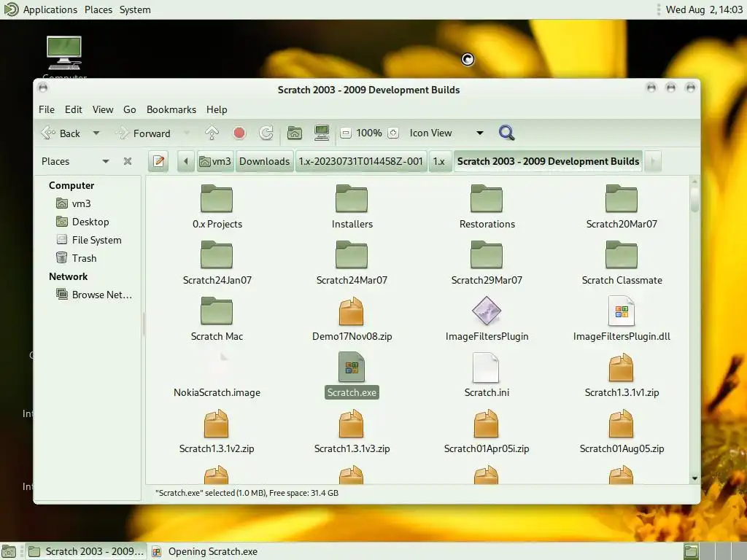Open the Help menu
This screenshot has height=560, width=747.
[x=216, y=109]
